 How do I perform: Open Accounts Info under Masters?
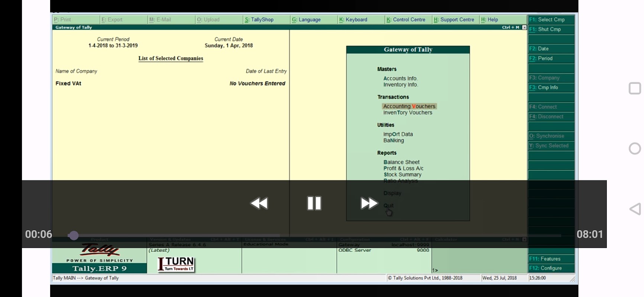click(401, 79)
